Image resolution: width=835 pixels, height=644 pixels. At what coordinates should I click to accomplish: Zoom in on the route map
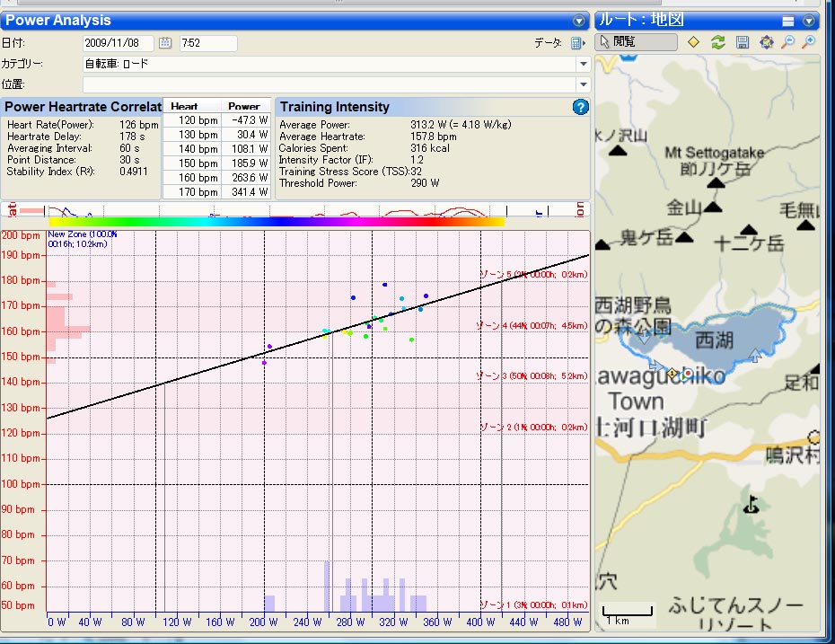[x=809, y=42]
